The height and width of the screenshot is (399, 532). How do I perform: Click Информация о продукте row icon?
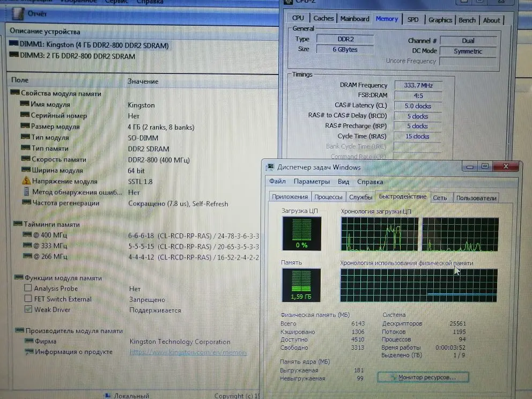(29, 352)
